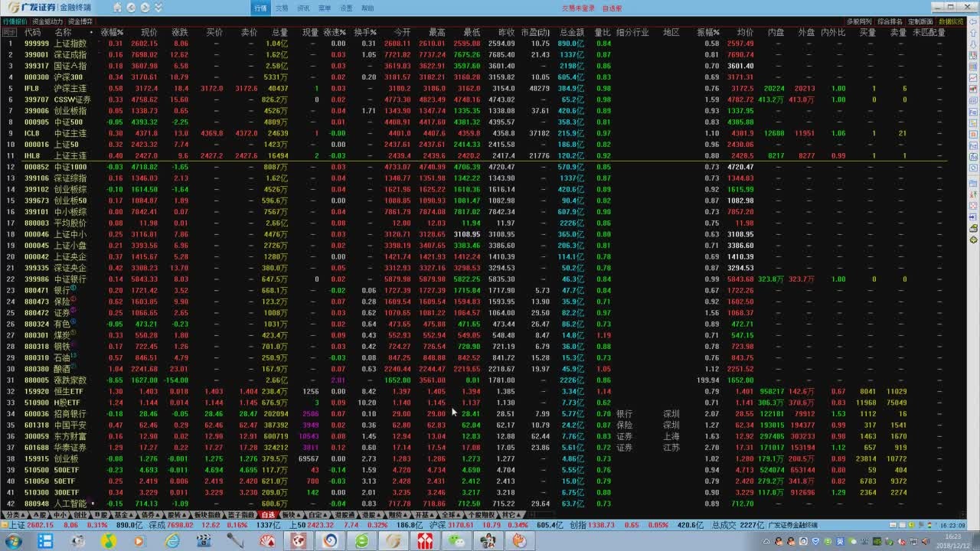Screen dimensions: 980x551
Task: Click the down arrow in right sidebar
Action: click(x=973, y=44)
